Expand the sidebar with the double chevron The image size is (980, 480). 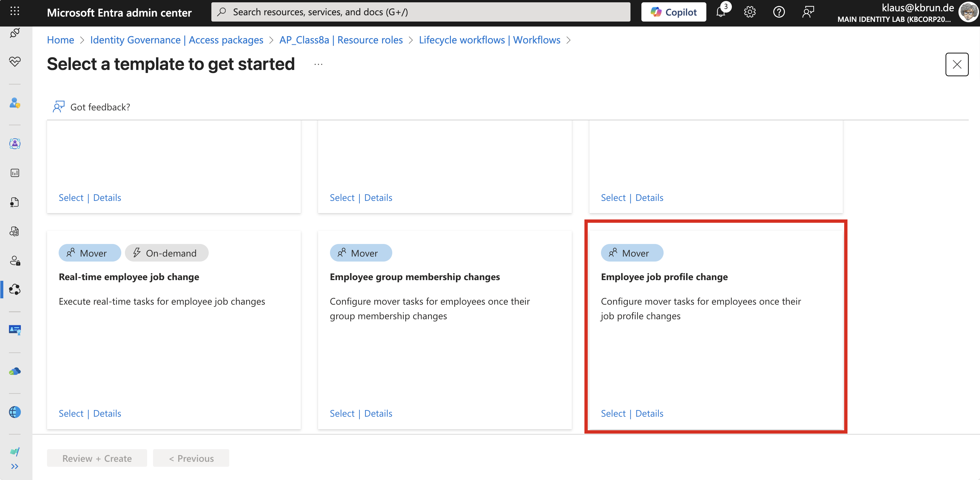pos(15,467)
